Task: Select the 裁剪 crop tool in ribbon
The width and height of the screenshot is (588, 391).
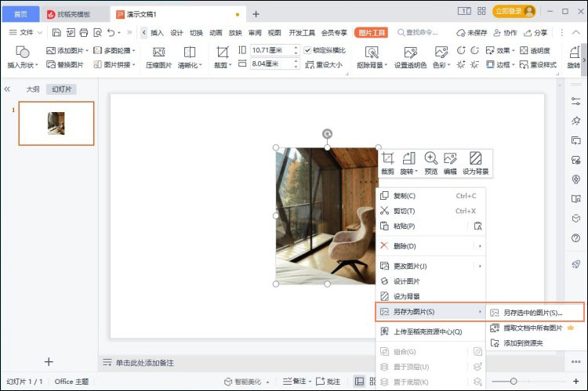Action: 223,57
